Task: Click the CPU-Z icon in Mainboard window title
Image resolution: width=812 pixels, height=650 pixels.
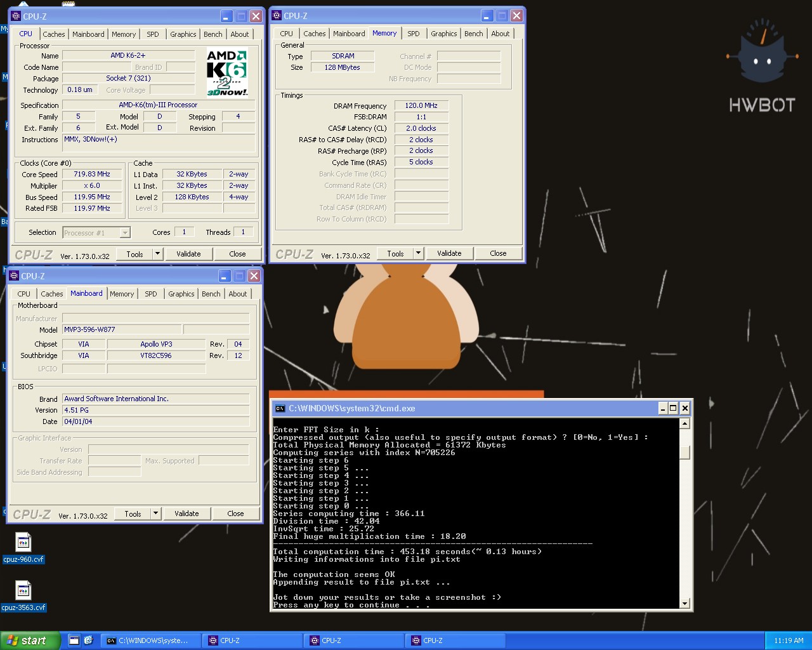Action: point(14,276)
